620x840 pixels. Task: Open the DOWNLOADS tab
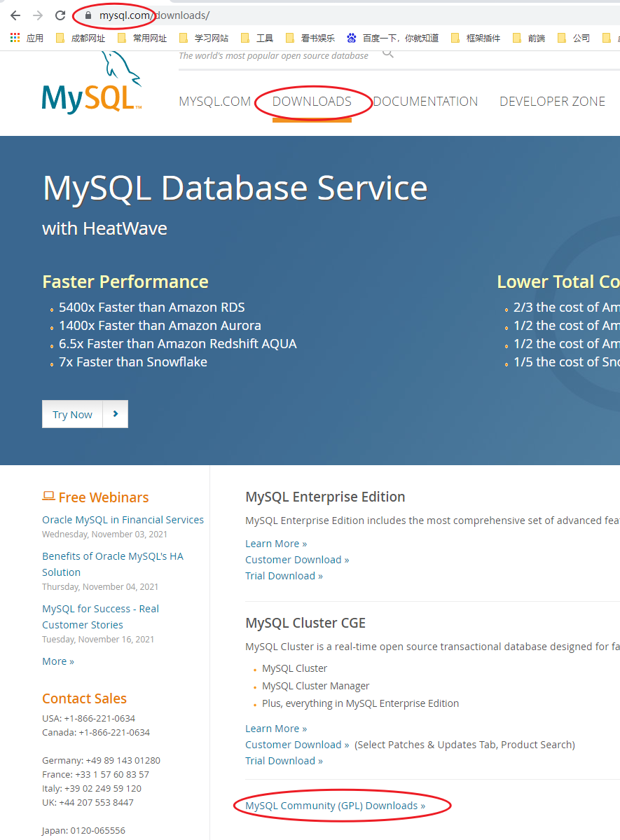[312, 102]
